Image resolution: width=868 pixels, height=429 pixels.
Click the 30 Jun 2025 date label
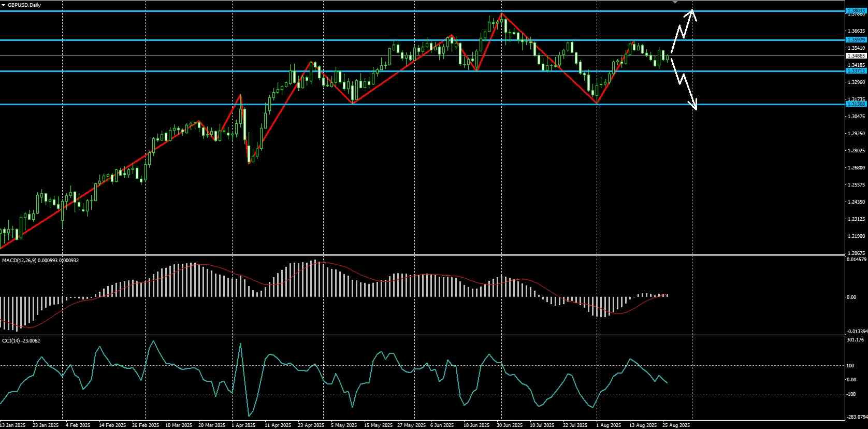[510, 425]
